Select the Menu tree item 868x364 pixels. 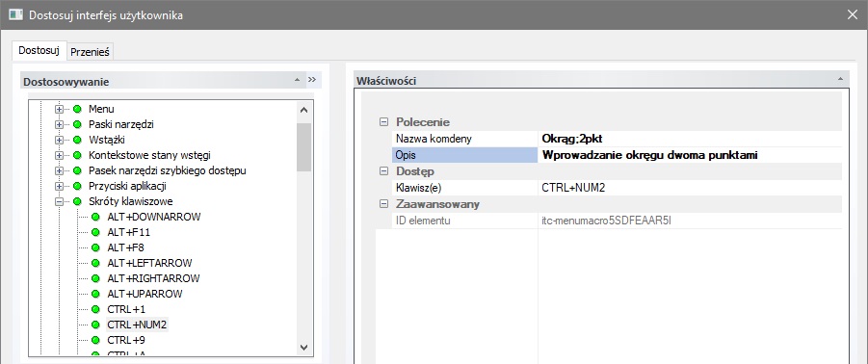(x=101, y=109)
